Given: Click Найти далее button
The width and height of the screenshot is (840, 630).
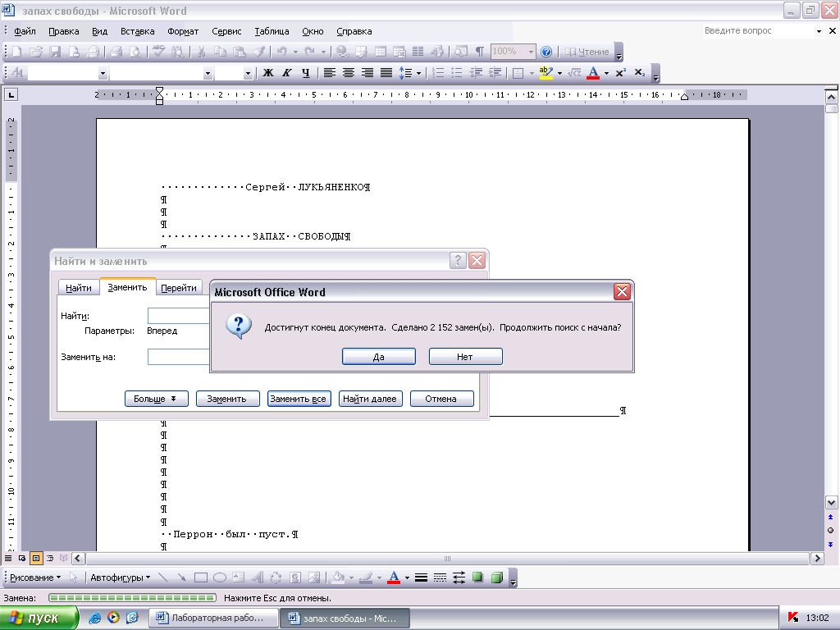Looking at the screenshot, I should click(x=370, y=399).
